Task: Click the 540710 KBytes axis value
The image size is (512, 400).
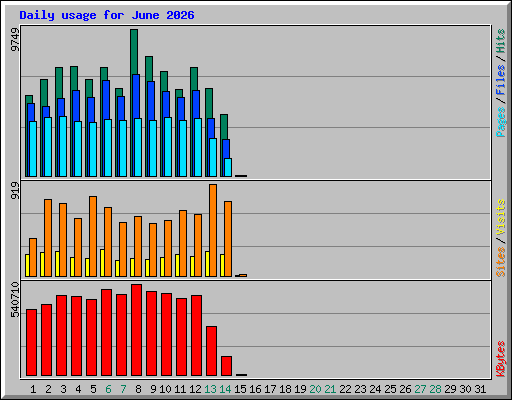Action: [x=15, y=299]
